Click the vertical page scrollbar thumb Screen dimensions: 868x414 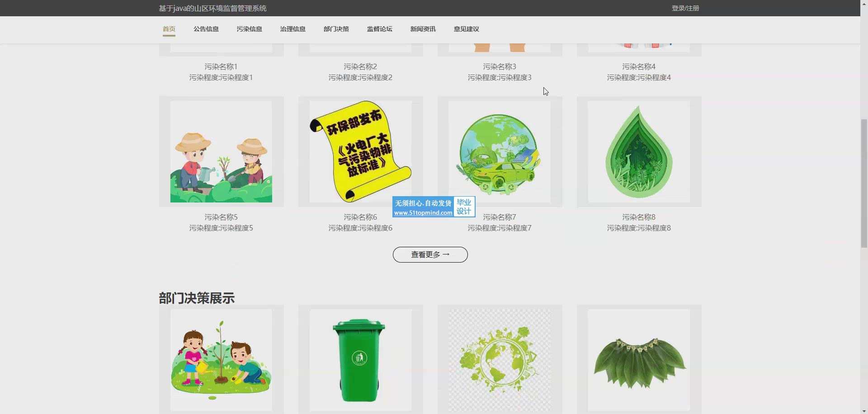864,183
